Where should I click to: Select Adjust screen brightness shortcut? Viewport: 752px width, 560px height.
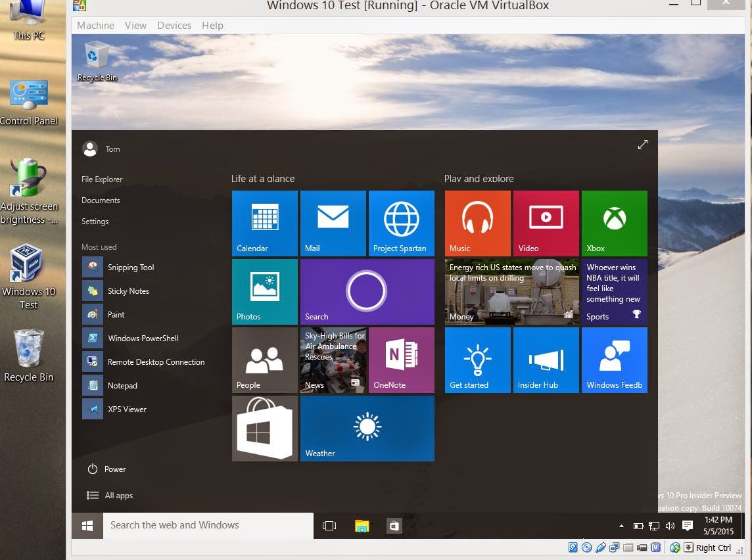click(29, 192)
